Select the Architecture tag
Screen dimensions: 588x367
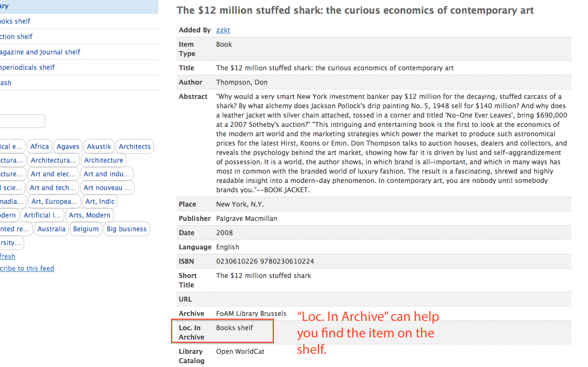[x=103, y=160]
